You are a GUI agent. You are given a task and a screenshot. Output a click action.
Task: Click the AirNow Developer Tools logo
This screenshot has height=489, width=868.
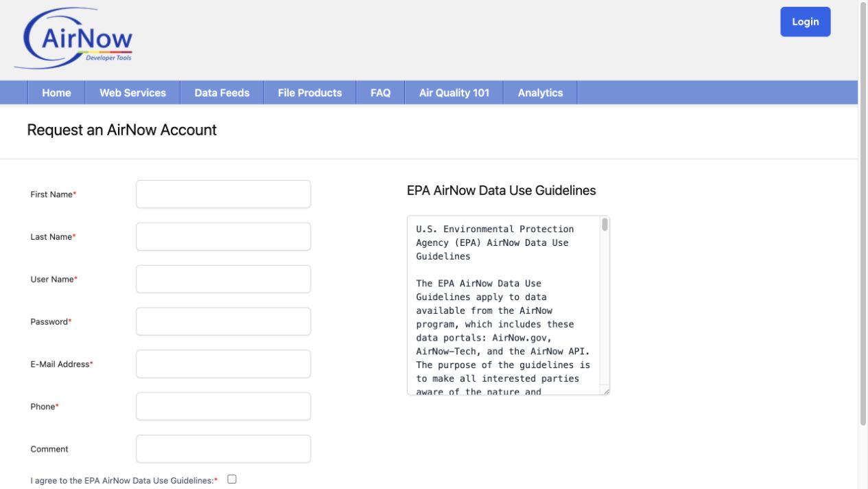pos(75,38)
